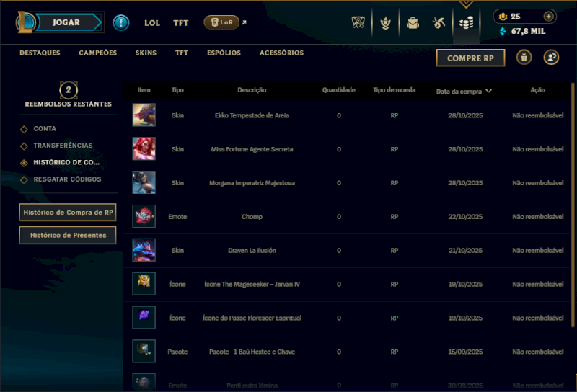Click 'Draven La Ilusión' description
577x392 pixels.
click(252, 251)
